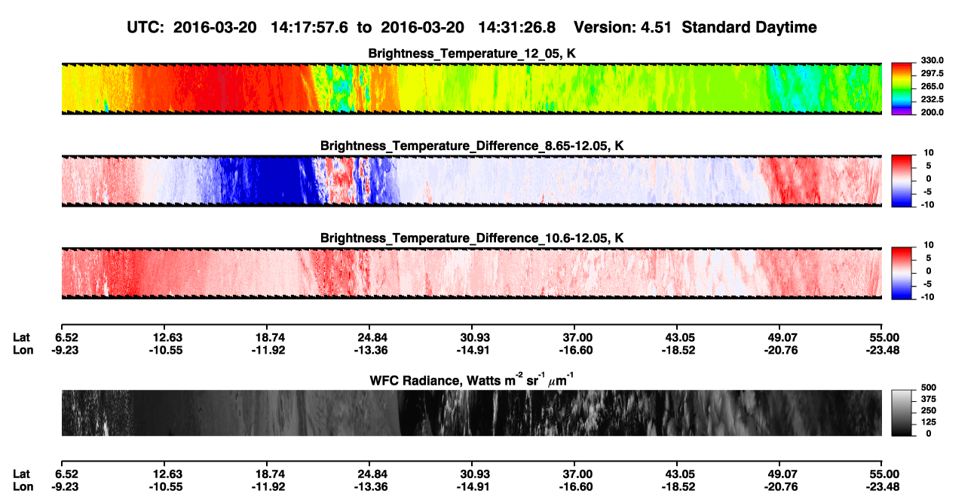Click longitude -11.92 on the bottom axis
This screenshot has height=503, width=980.
pyautogui.click(x=268, y=486)
